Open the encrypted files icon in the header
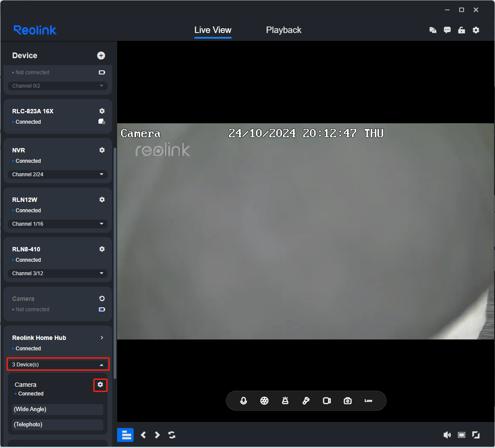495x448 pixels. [x=433, y=30]
